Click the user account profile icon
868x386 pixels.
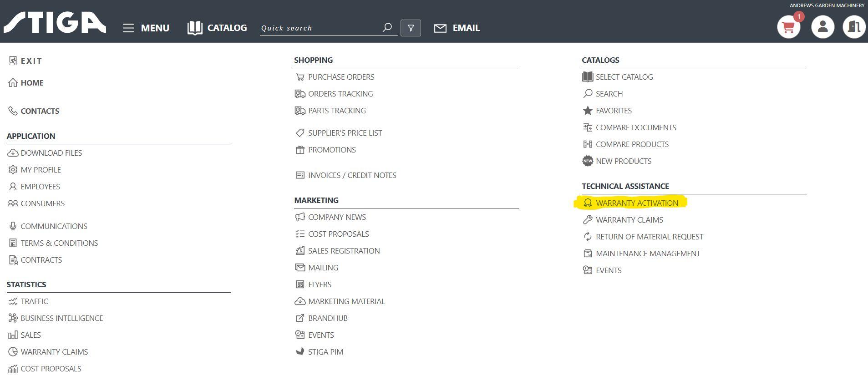[x=822, y=27]
